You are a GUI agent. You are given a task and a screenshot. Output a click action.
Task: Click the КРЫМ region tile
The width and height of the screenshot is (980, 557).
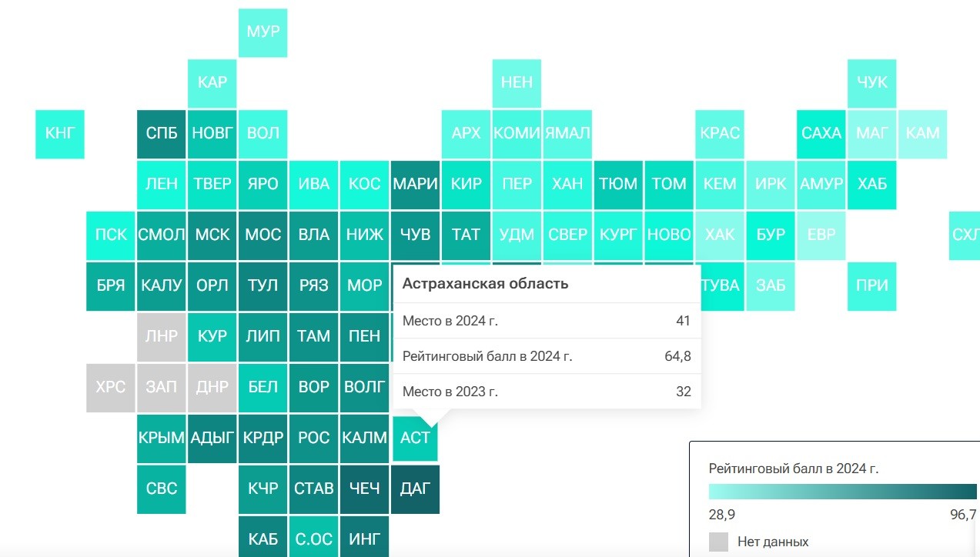click(162, 438)
